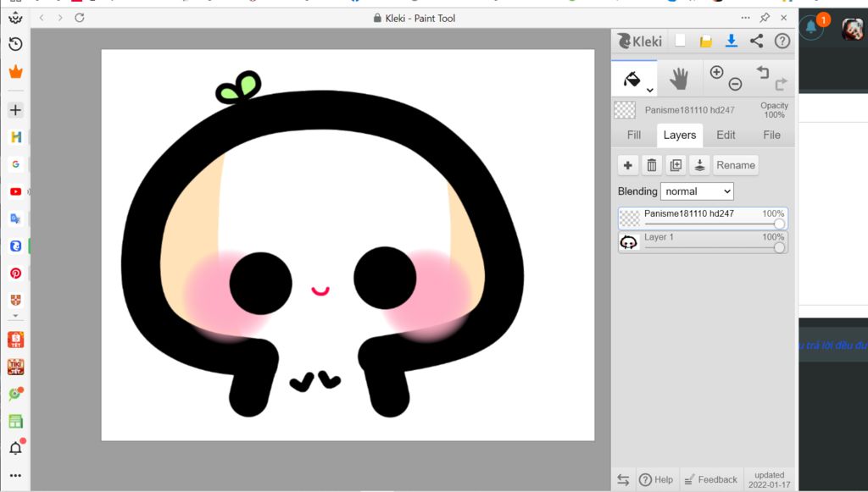Open the Feedback link

click(711, 480)
